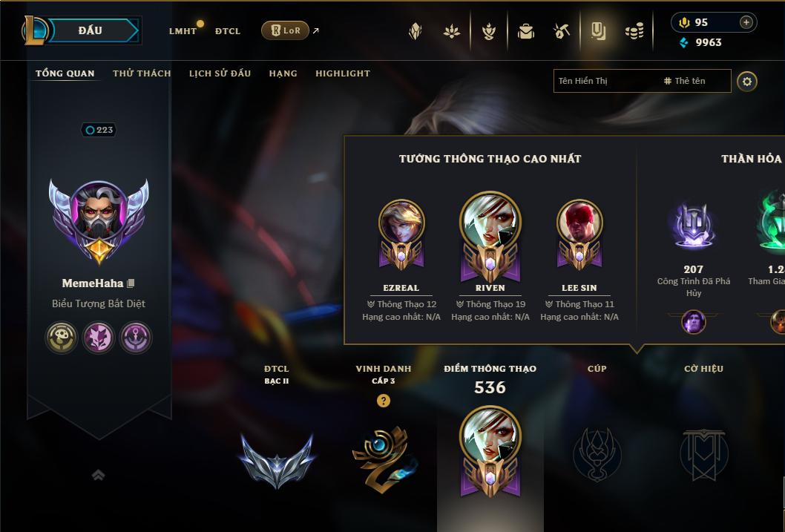Open the Store coins icon
The height and width of the screenshot is (532, 785).
coord(634,32)
